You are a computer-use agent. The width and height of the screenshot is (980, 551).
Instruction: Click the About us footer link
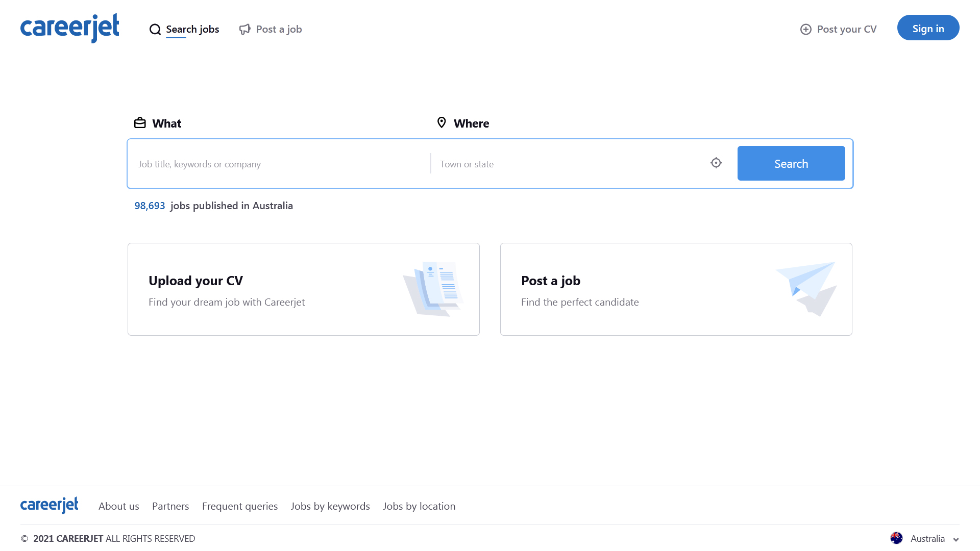pyautogui.click(x=118, y=506)
